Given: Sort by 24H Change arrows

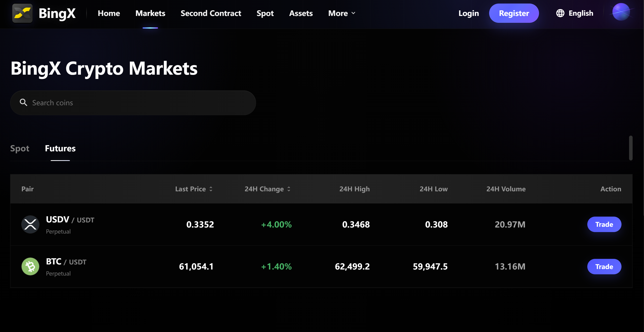Looking at the screenshot, I should pos(289,189).
